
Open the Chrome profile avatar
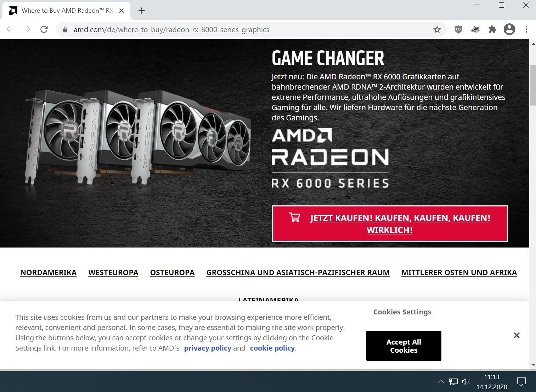coord(509,29)
